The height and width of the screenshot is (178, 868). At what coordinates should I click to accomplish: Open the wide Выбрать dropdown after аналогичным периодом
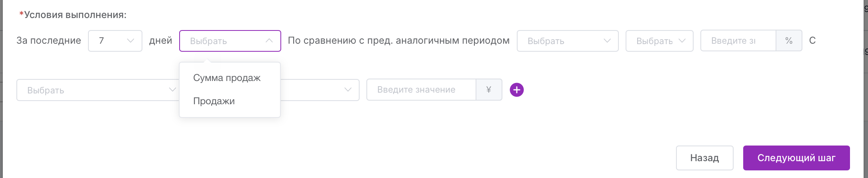pyautogui.click(x=568, y=41)
